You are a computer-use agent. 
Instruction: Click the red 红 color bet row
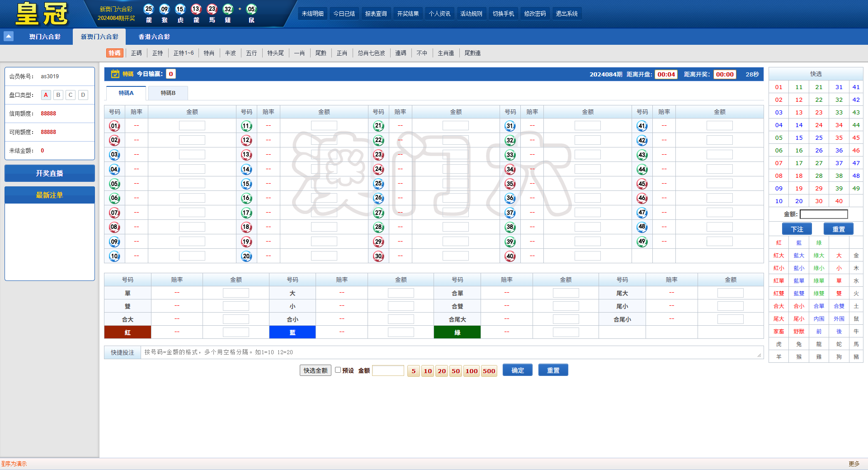[128, 332]
